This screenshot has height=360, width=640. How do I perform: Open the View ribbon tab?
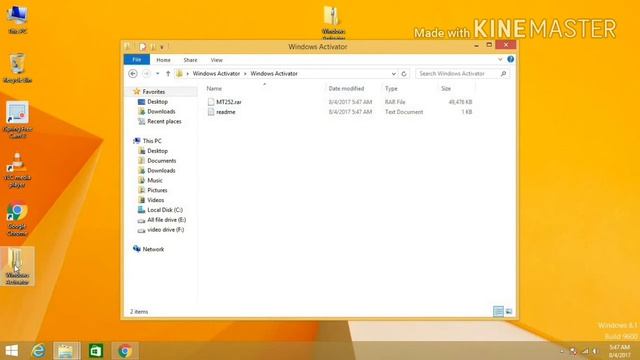216,60
